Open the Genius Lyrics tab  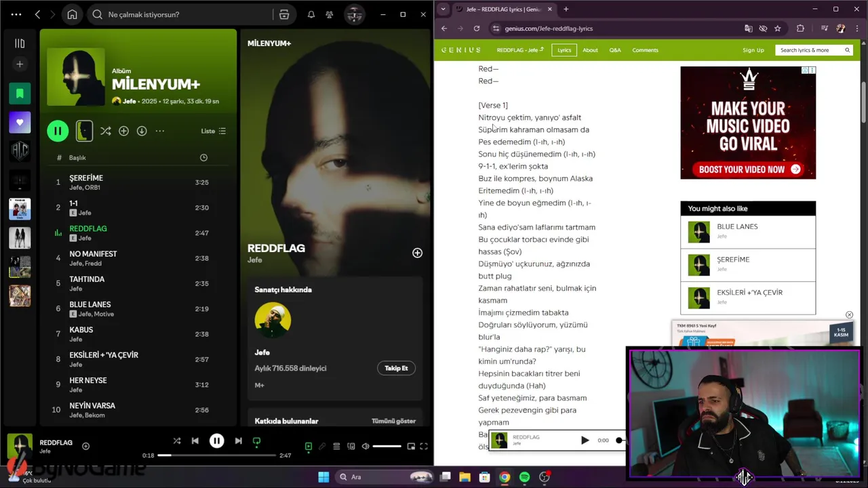tap(564, 50)
